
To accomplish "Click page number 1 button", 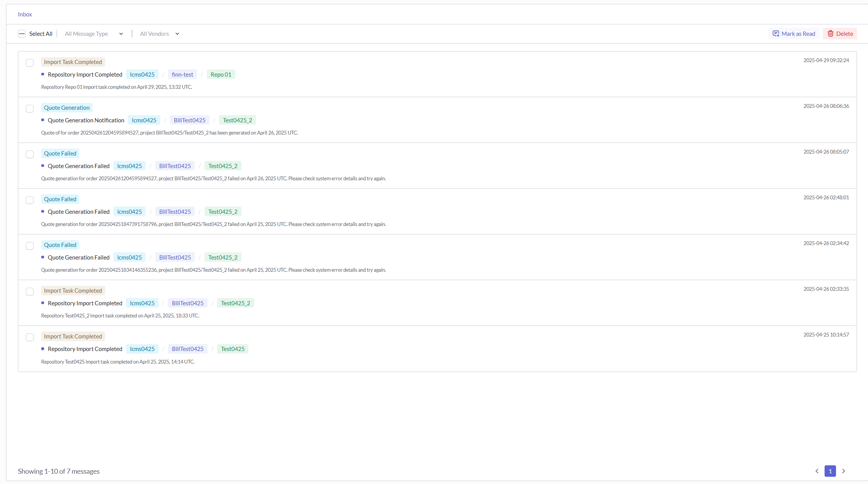I will (x=830, y=471).
